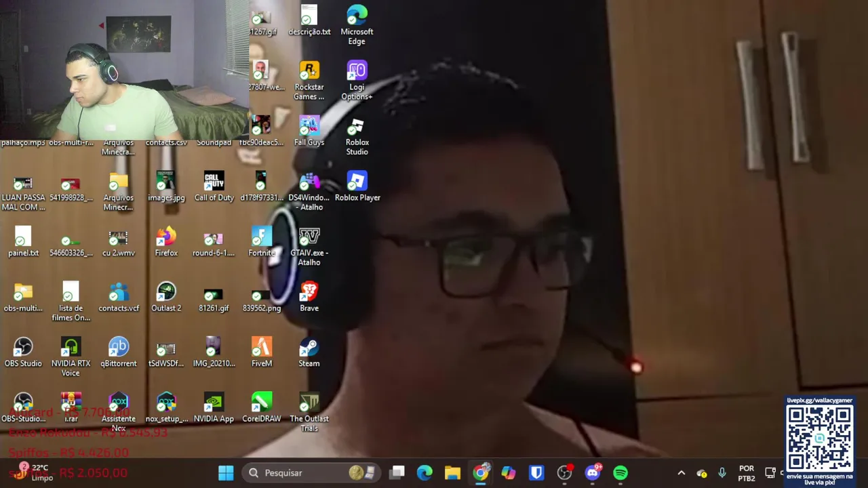Launch Rockstar Games desktop shortcut
The width and height of the screenshot is (868, 488).
(x=309, y=81)
